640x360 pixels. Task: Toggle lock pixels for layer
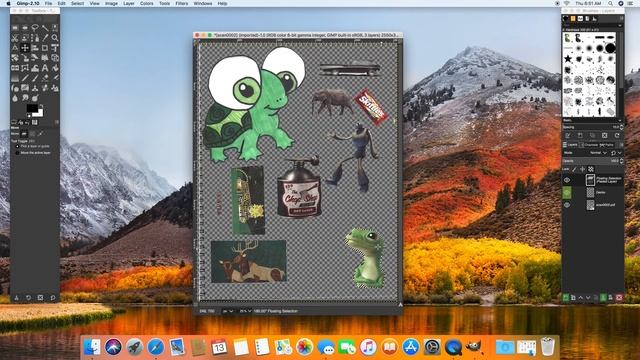574,169
